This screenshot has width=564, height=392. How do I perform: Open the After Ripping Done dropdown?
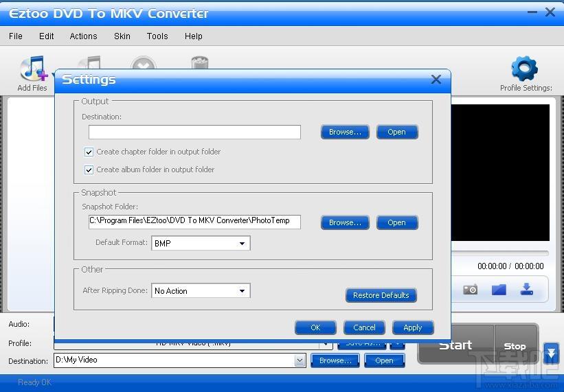pos(201,290)
